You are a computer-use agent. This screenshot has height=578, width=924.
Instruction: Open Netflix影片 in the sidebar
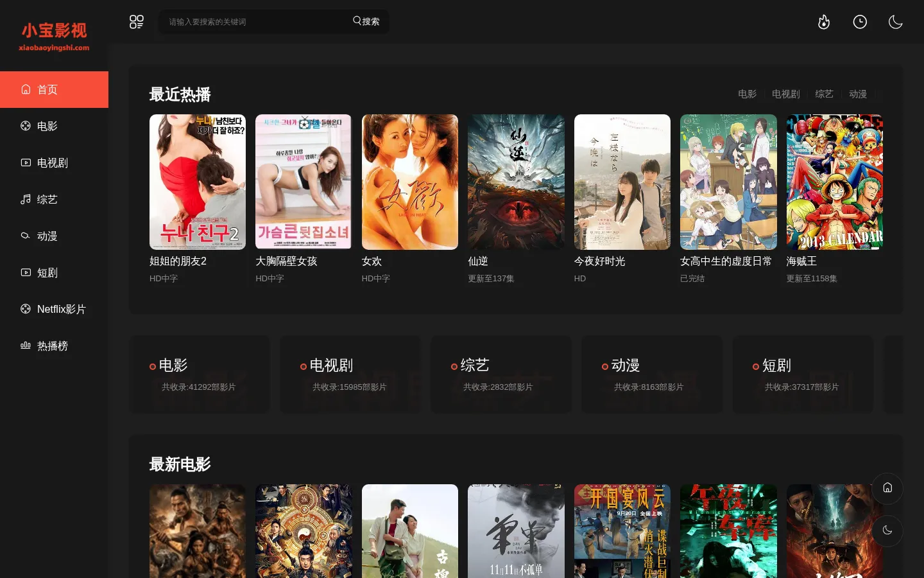pyautogui.click(x=54, y=309)
